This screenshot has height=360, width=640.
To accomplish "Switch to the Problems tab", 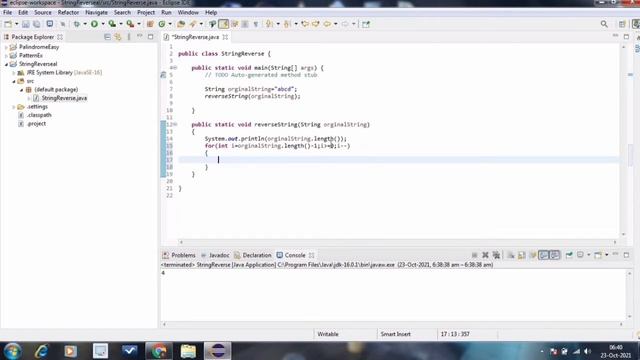I will pos(179,255).
